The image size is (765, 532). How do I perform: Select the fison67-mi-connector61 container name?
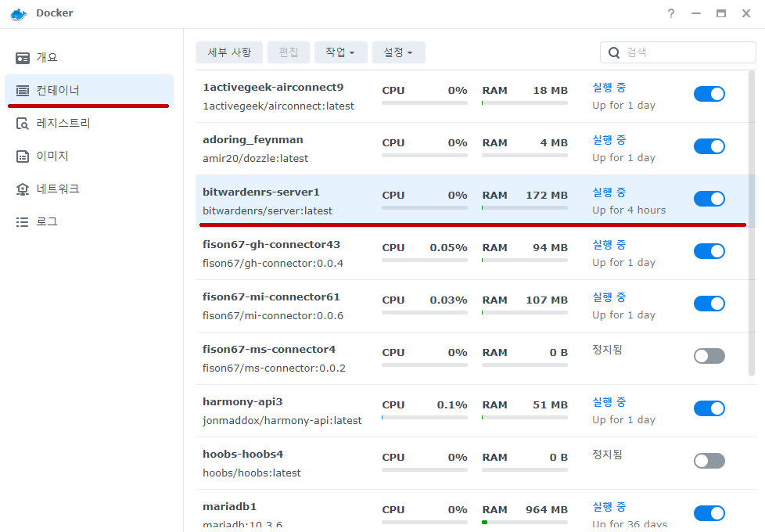point(271,297)
